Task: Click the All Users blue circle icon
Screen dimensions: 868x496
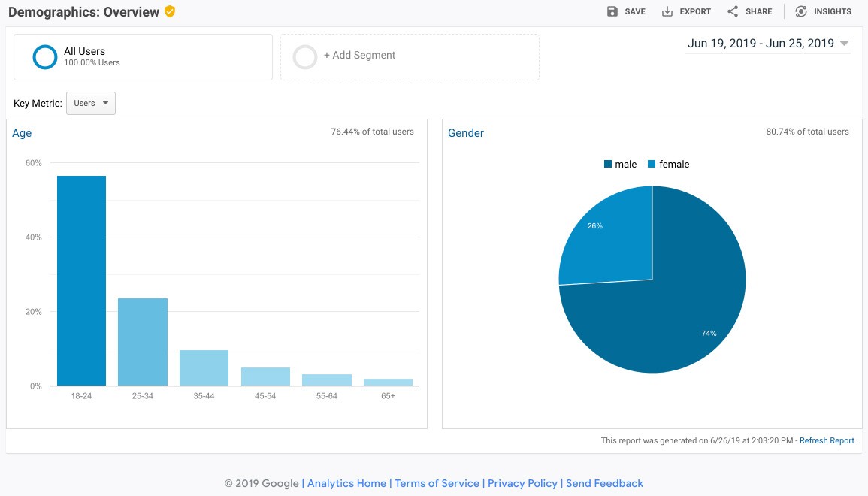Action: (45, 57)
